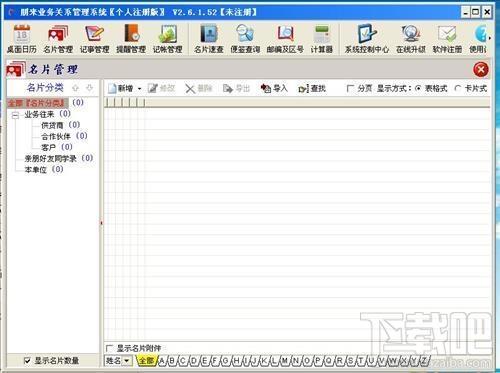The height and width of the screenshot is (373, 500).
Task: Click the 导入 import button
Action: point(274,88)
